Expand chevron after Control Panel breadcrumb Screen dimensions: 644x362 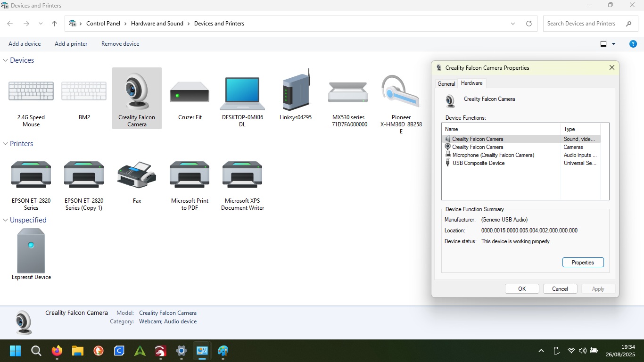[125, 24]
